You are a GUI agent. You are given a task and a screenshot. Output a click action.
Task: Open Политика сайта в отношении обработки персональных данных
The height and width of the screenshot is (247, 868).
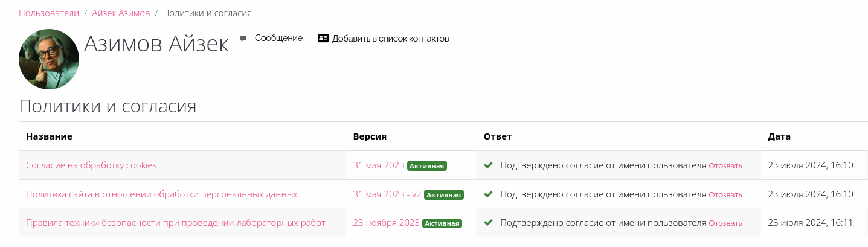coord(162,194)
